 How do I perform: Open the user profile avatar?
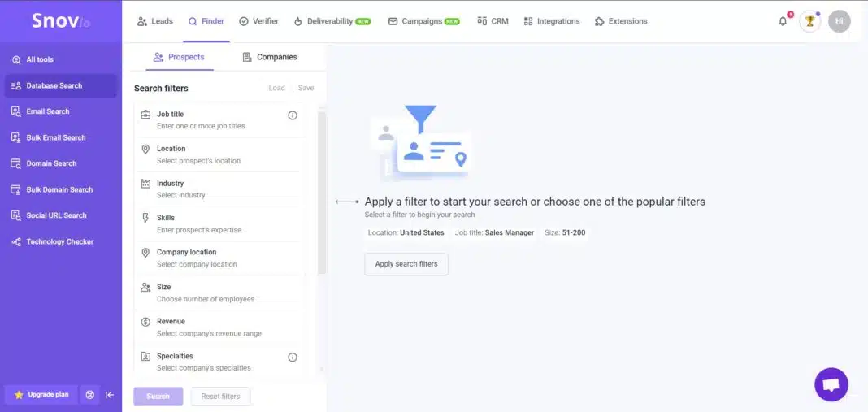(839, 21)
